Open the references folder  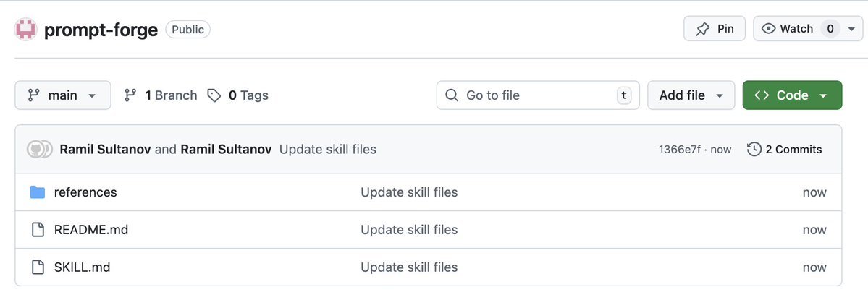point(85,192)
